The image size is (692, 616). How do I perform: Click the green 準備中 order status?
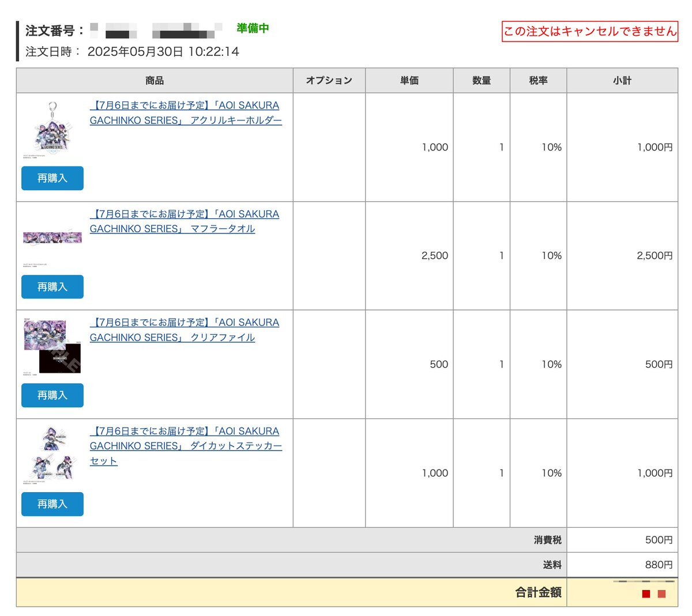coord(253,28)
